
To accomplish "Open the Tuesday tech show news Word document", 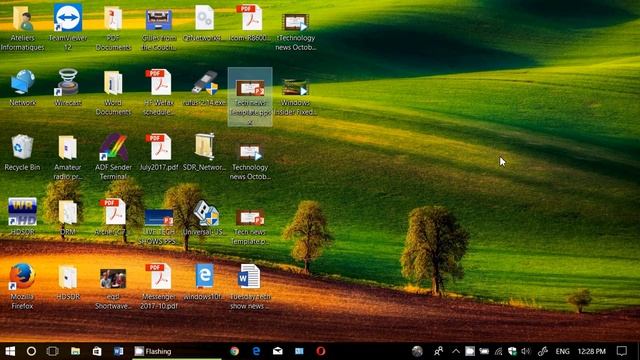I will pos(250,287).
